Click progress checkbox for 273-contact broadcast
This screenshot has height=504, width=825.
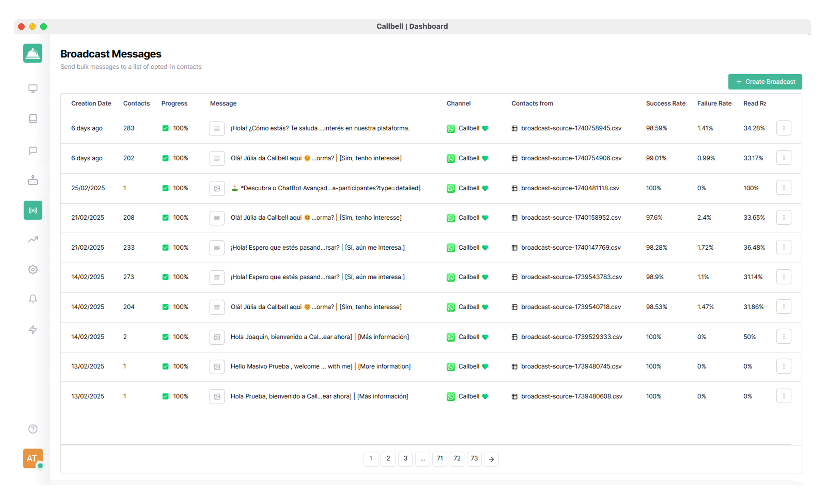click(x=165, y=277)
